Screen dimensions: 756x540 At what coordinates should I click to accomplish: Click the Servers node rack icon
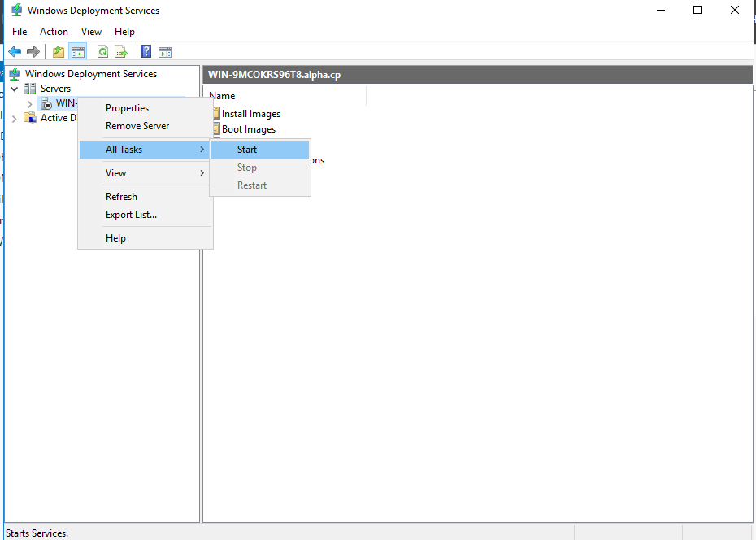[x=30, y=89]
